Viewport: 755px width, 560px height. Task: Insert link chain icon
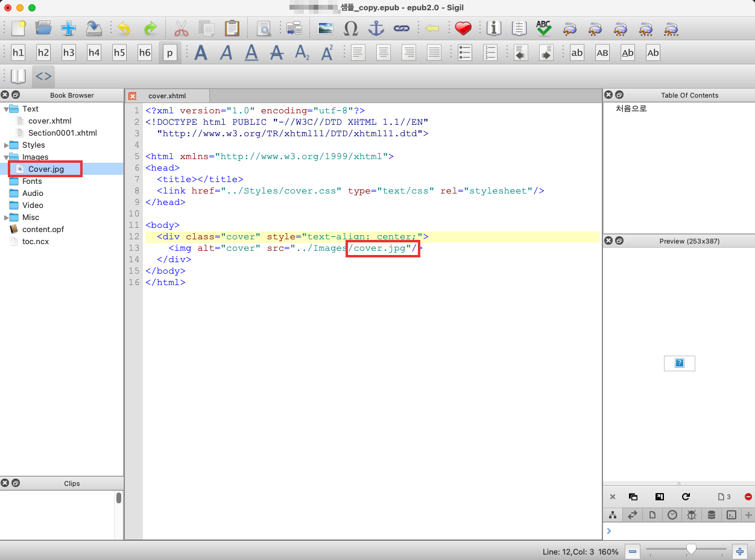point(402,28)
